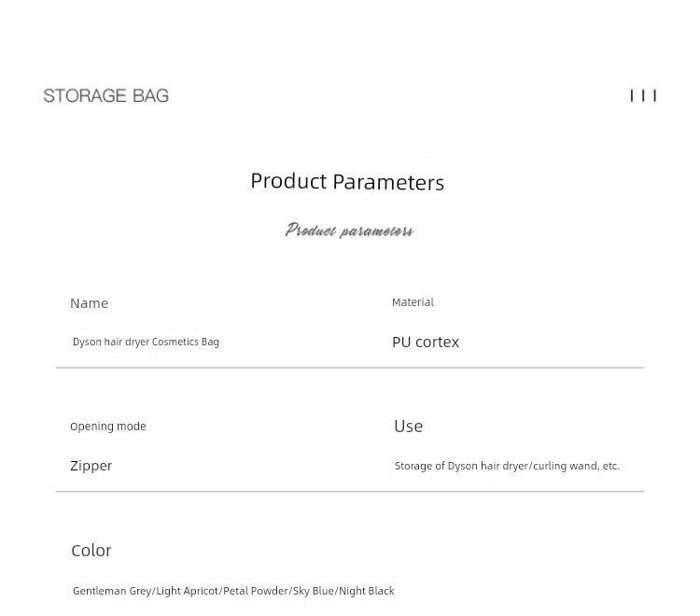
Task: Click the Opening mode label
Action: (108, 427)
